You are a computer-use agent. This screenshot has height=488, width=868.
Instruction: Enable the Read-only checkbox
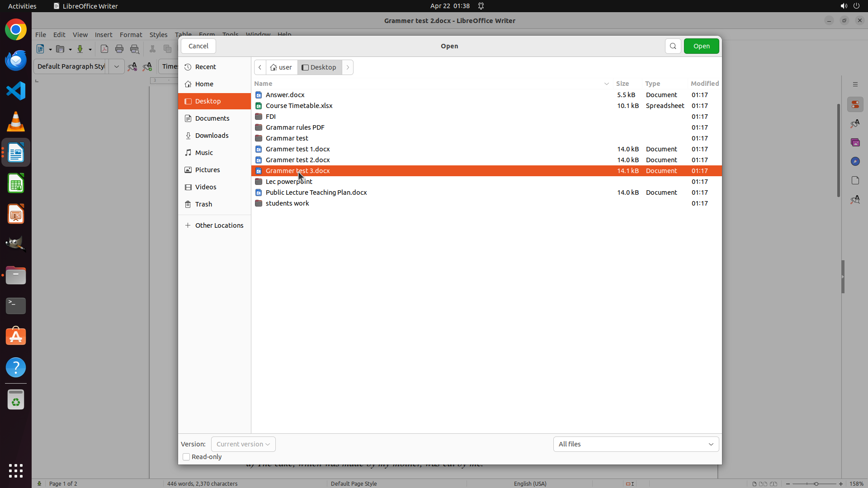pyautogui.click(x=186, y=457)
